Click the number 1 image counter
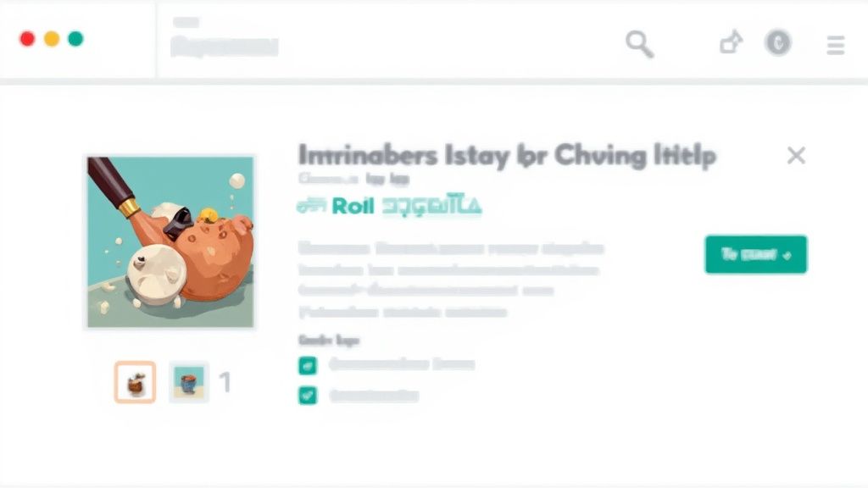 [225, 382]
